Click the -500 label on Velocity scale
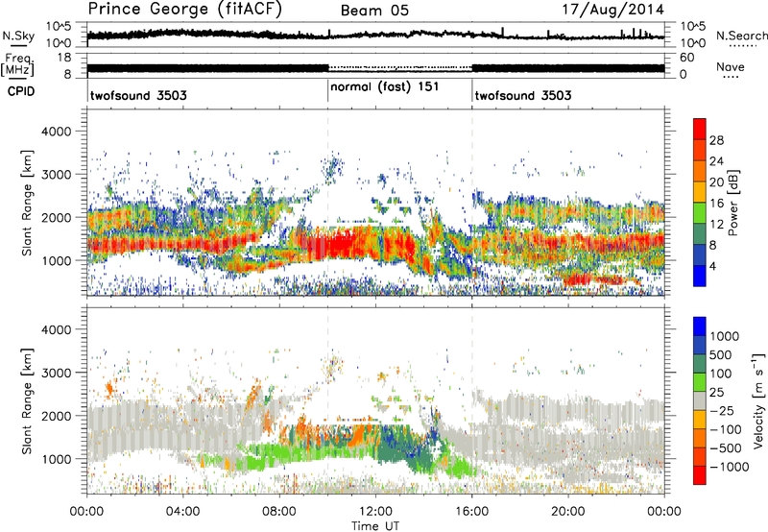 (x=728, y=448)
